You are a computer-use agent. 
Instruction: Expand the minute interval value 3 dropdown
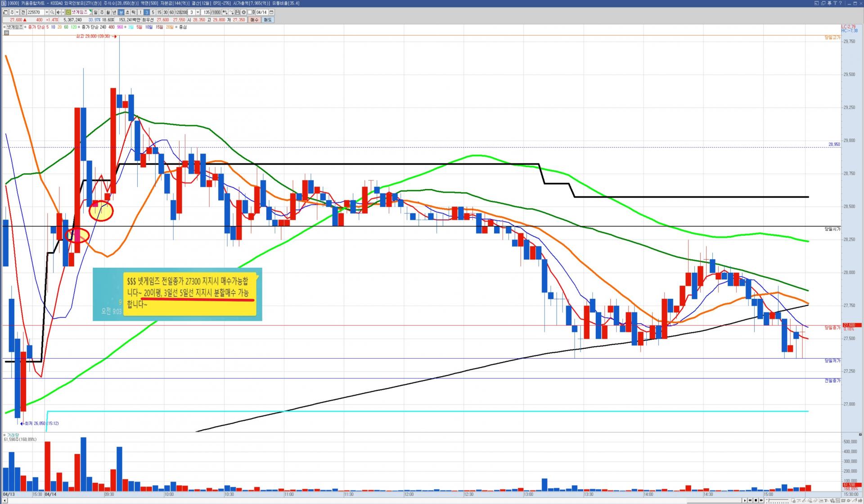coord(198,12)
